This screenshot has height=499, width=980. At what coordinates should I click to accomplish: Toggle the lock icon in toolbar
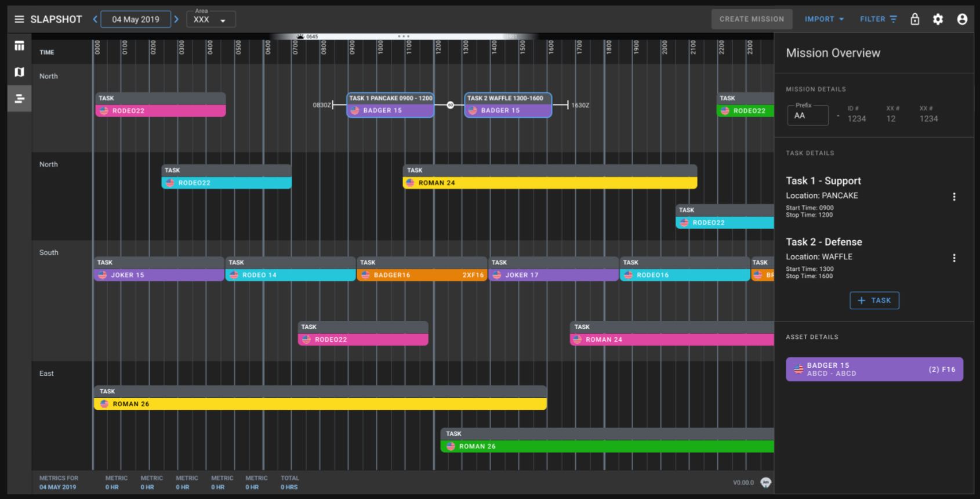coord(914,19)
